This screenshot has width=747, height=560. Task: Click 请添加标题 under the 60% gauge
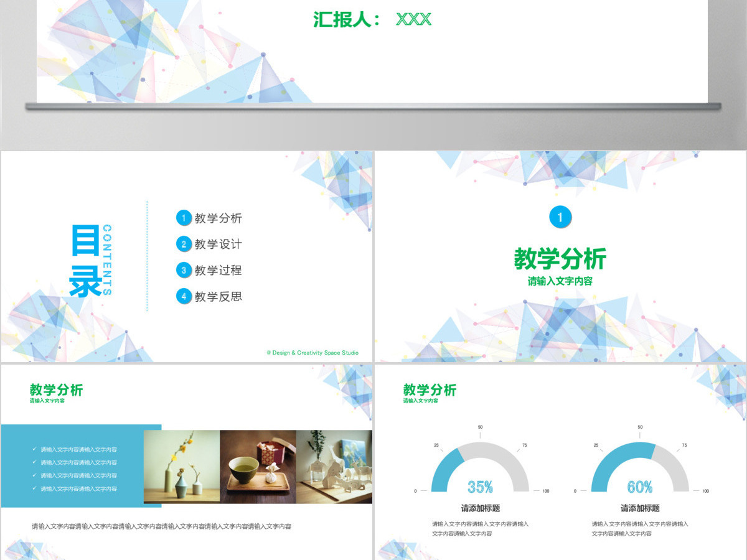[640, 508]
